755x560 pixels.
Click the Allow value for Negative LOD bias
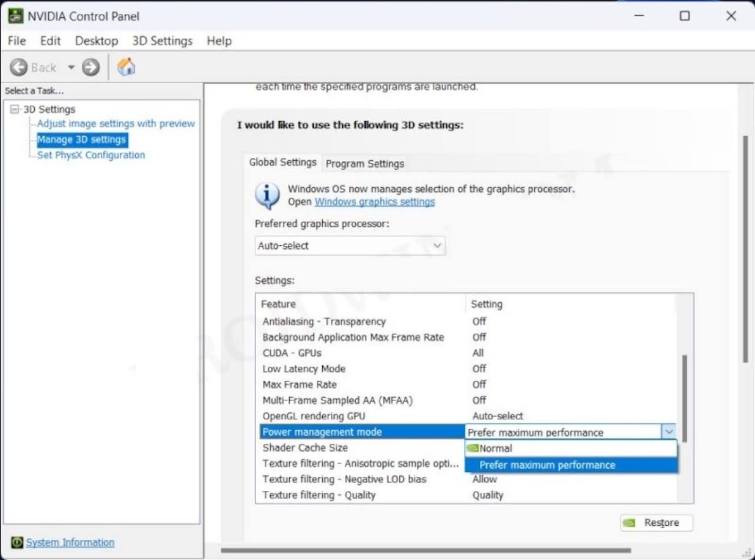click(x=484, y=479)
